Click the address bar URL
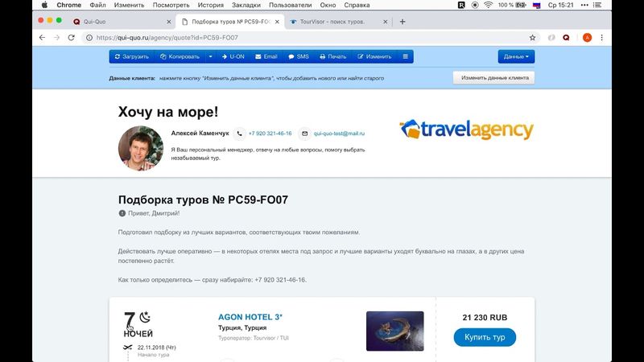644x362 pixels. [167, 37]
